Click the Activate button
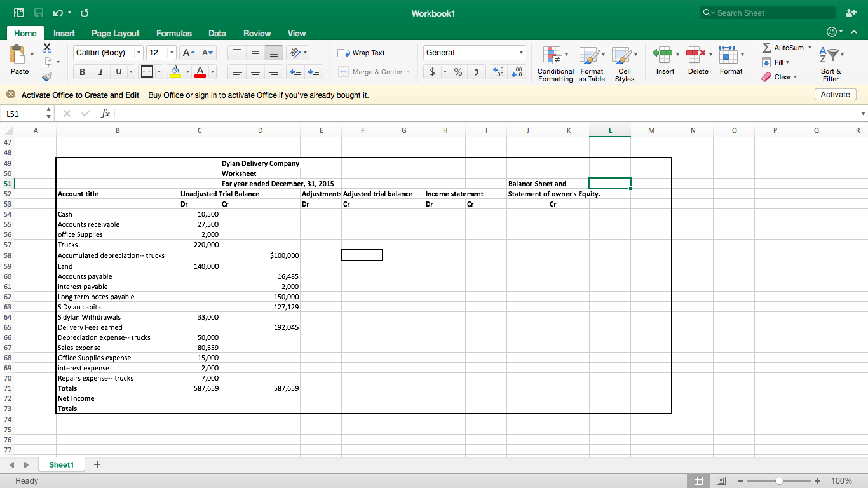 point(835,94)
